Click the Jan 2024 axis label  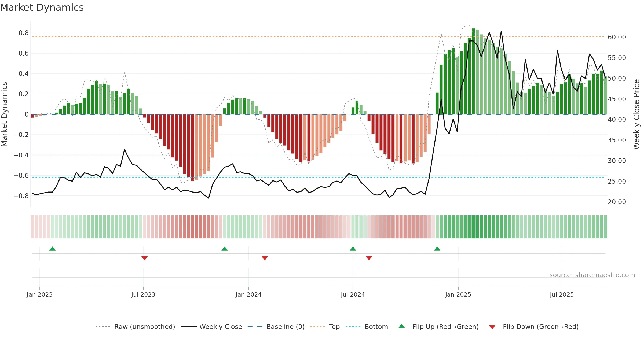coord(249,294)
